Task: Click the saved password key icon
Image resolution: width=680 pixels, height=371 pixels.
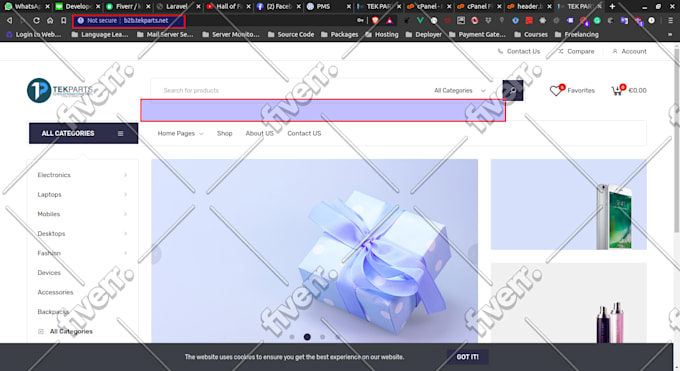Action: 360,20
